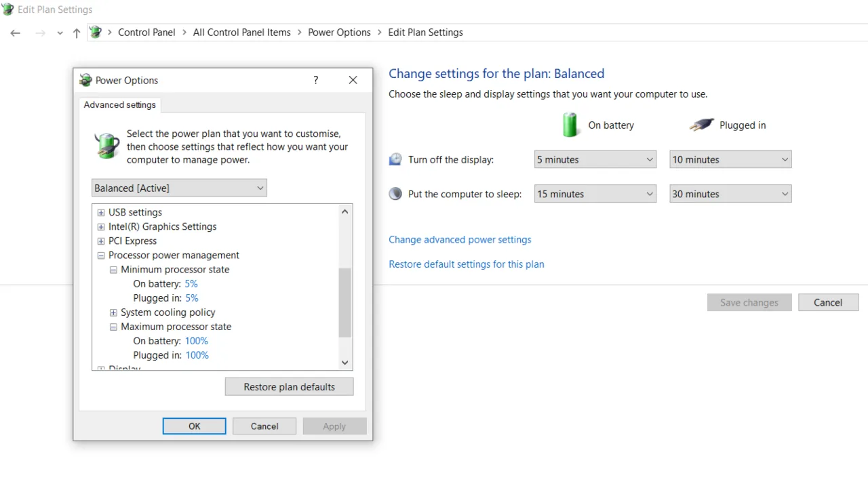Expand System cooling policy
868x488 pixels.
coord(113,312)
